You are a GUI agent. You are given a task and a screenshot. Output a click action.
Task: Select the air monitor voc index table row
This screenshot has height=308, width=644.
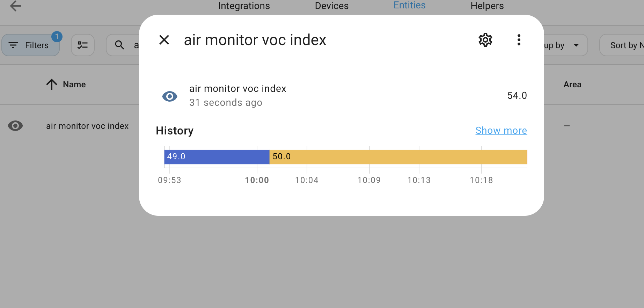pos(87,126)
